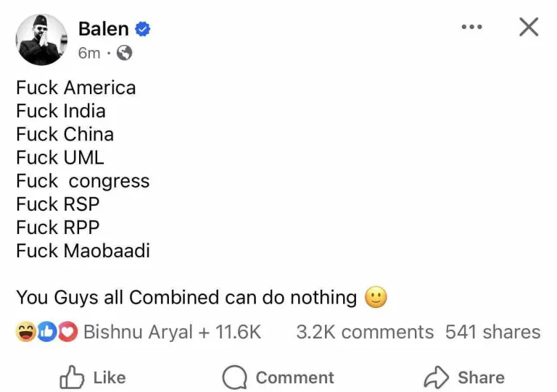
Task: View the 541 shares list
Action: [x=492, y=333]
